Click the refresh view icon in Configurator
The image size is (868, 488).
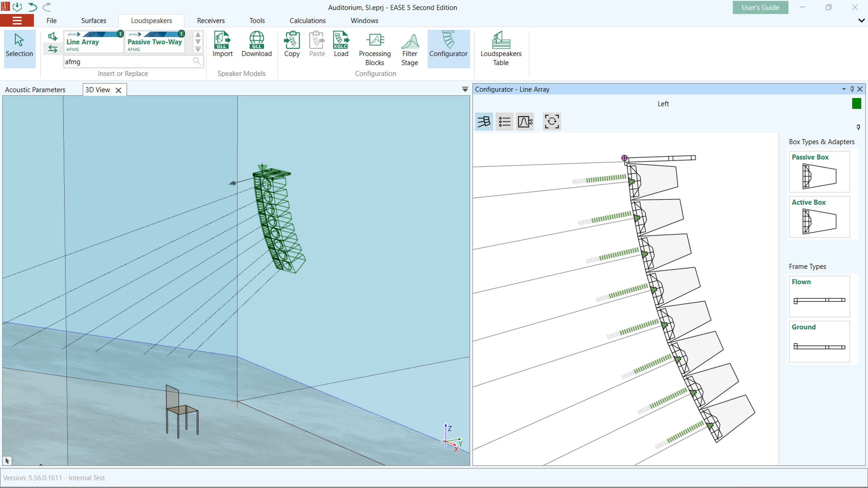(x=552, y=121)
